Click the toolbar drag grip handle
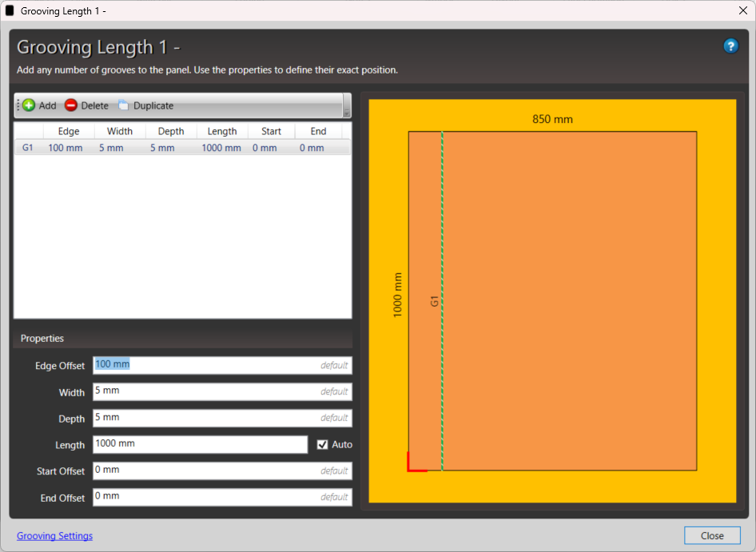The height and width of the screenshot is (552, 756). click(x=18, y=105)
